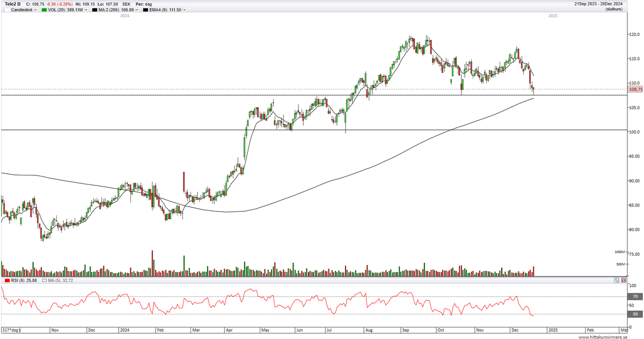Viewport: 644px width, 339px height.
Task: Open the Candlestick chart type dropdown arrow
Action: pyautogui.click(x=35, y=10)
